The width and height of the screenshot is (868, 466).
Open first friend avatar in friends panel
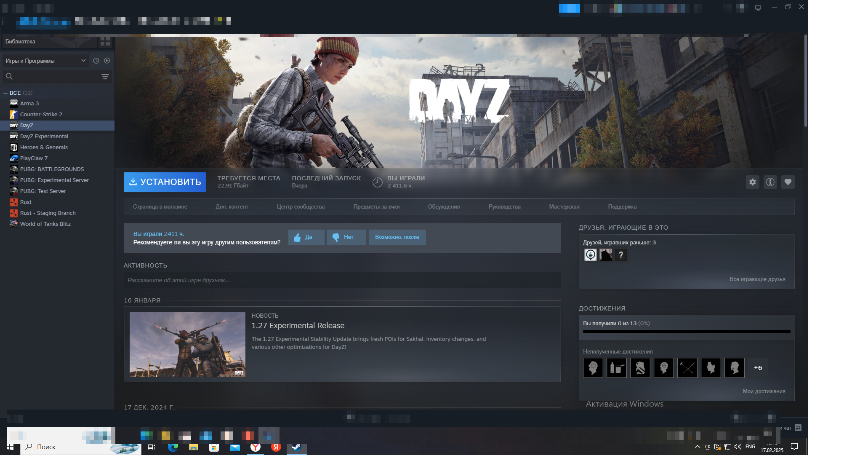pyautogui.click(x=591, y=255)
